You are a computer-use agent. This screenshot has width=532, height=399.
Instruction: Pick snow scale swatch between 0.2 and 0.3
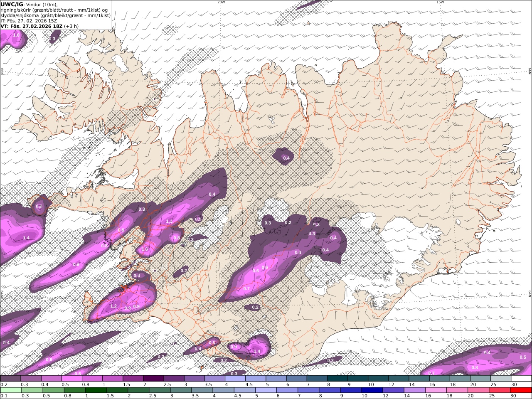[x=10, y=379]
